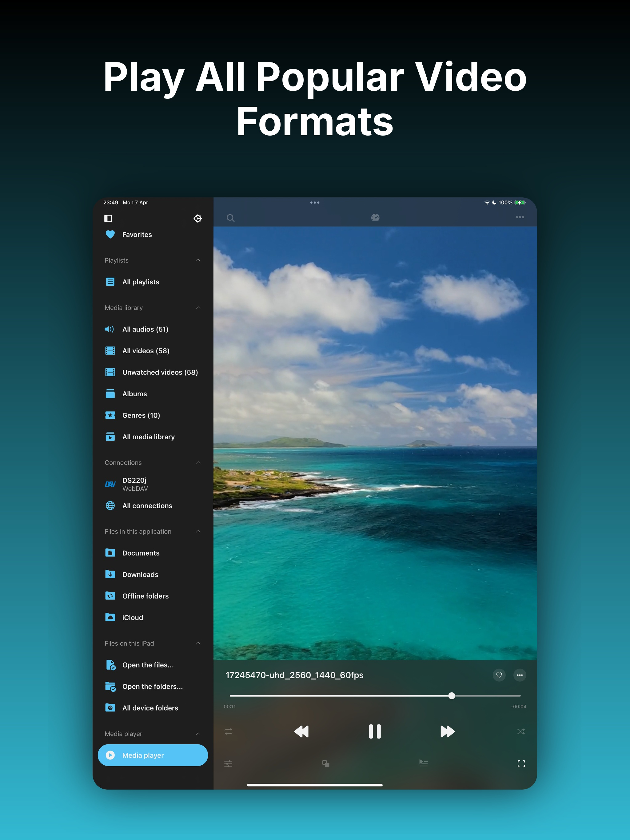Collapse the Media library section
The image size is (630, 840).
198,307
